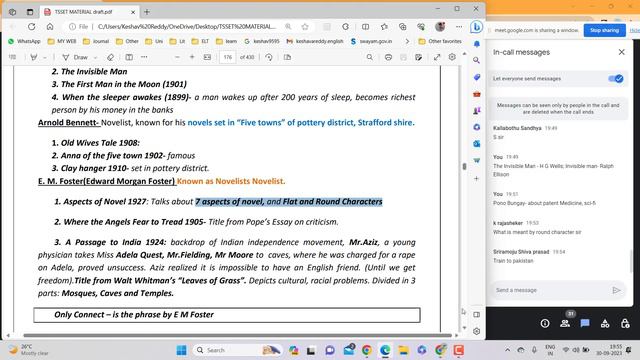The image size is (640, 360).
Task: Expand Draw tool options dropdown arrow
Action: point(95,58)
